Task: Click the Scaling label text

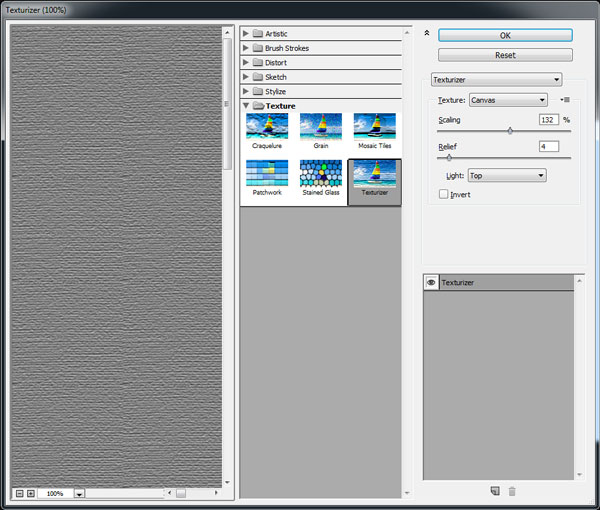Action: [x=449, y=120]
